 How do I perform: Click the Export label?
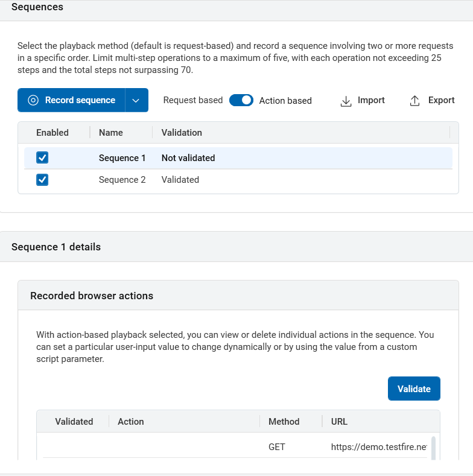441,100
